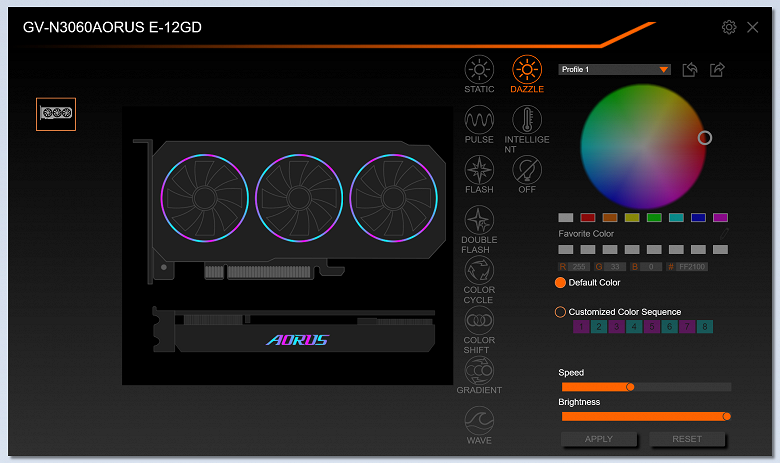Image resolution: width=780 pixels, height=463 pixels.
Task: Select the DOUBLE FLASH effect icon
Action: [x=479, y=220]
